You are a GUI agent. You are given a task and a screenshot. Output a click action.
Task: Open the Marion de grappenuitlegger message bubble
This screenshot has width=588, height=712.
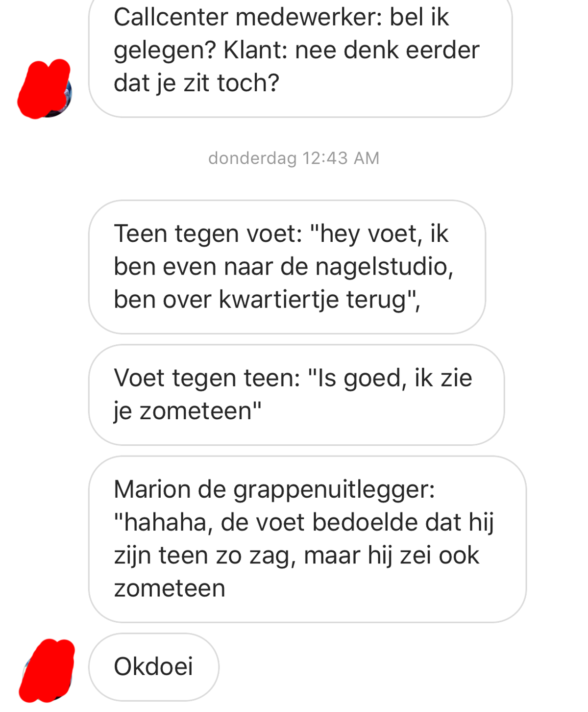click(307, 539)
